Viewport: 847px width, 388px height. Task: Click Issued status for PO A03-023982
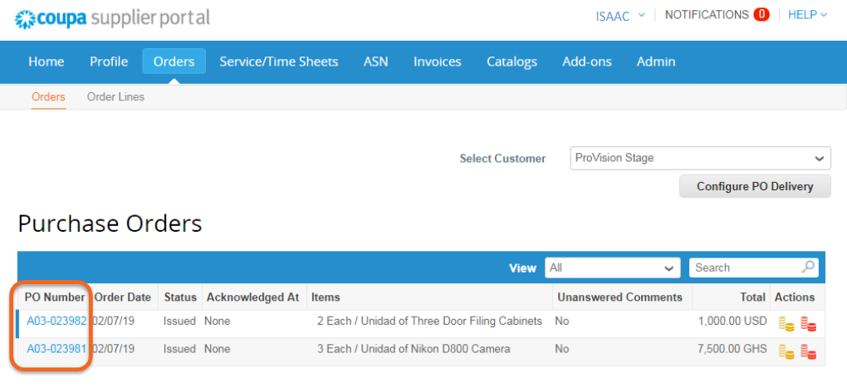[x=179, y=321]
